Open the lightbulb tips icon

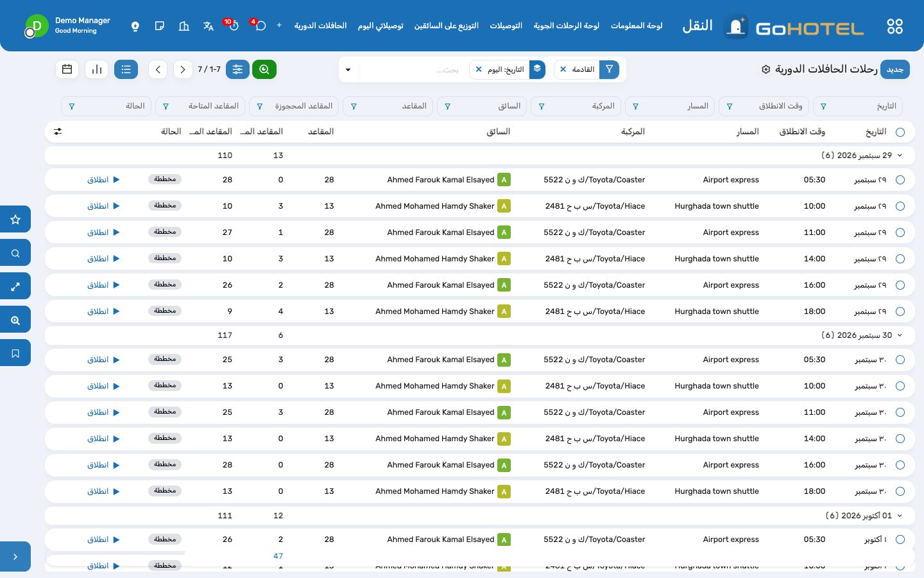click(x=135, y=26)
